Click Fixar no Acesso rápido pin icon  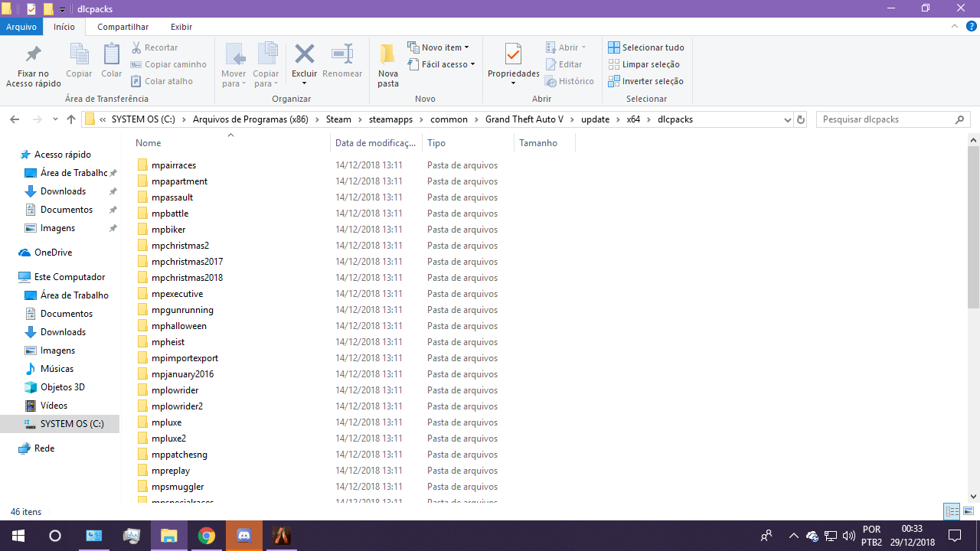coord(33,55)
